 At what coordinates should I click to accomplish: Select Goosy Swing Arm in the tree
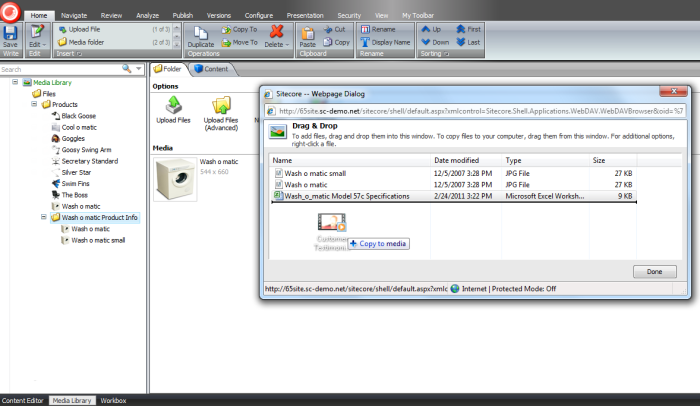coord(82,150)
